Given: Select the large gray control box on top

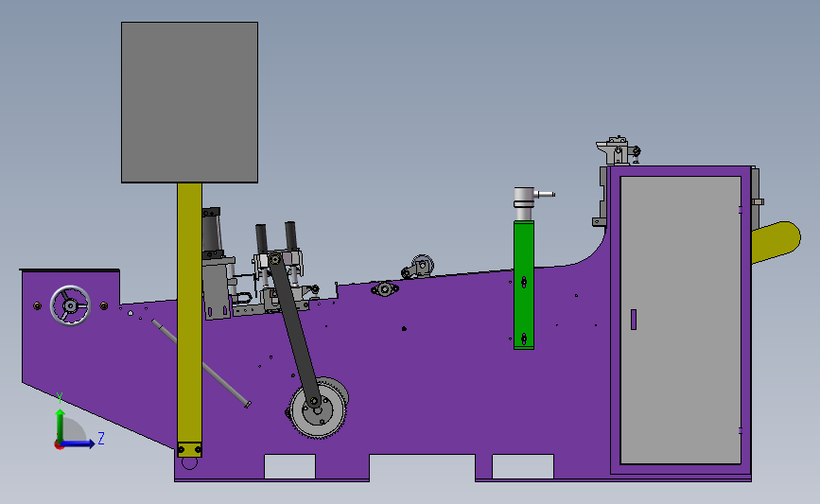Looking at the screenshot, I should pos(189,102).
